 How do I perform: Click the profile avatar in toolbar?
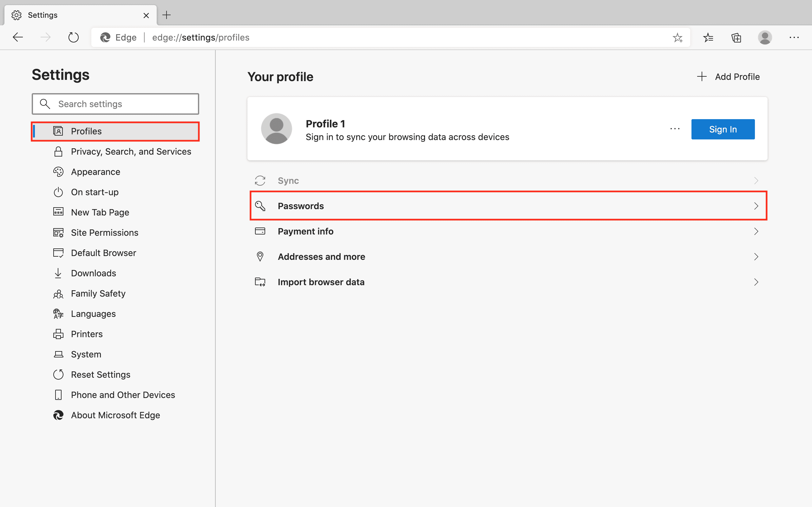[x=765, y=38]
